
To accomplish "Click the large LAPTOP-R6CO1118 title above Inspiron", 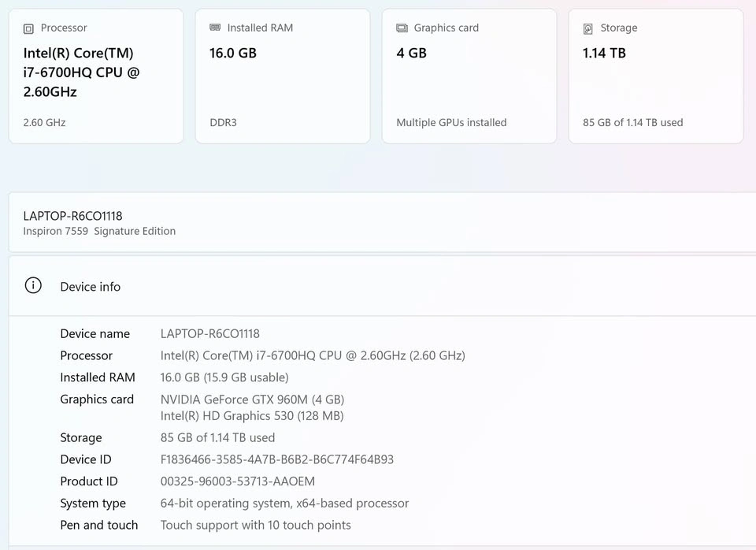I will [x=72, y=216].
